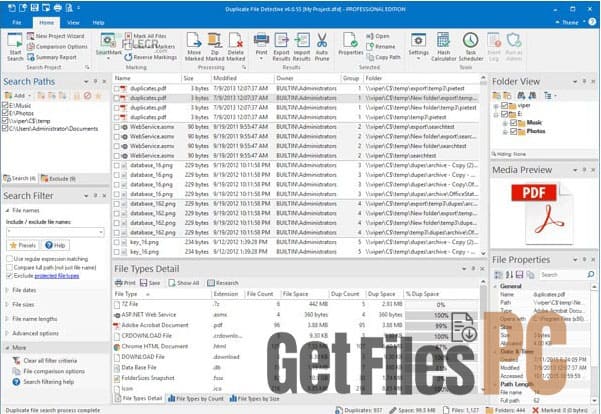This screenshot has height=414, width=601.
Task: Launch the New Project Wizard
Action: click(x=56, y=36)
